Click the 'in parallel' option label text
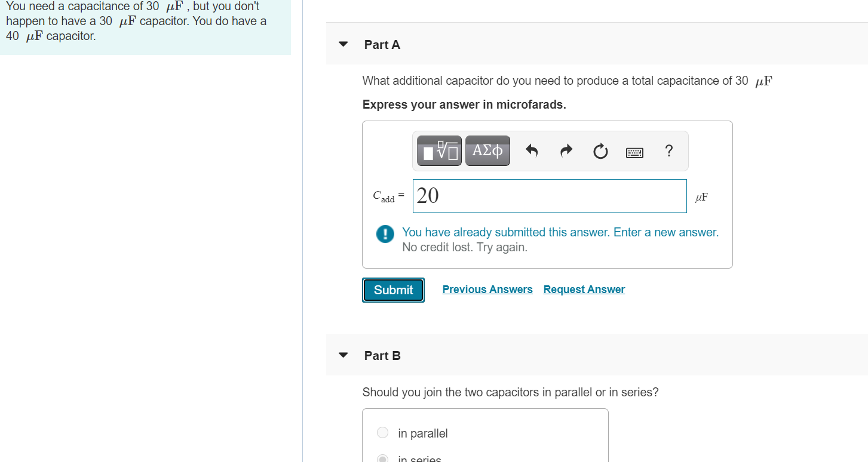Screen dimensions: 868x462 (423, 433)
